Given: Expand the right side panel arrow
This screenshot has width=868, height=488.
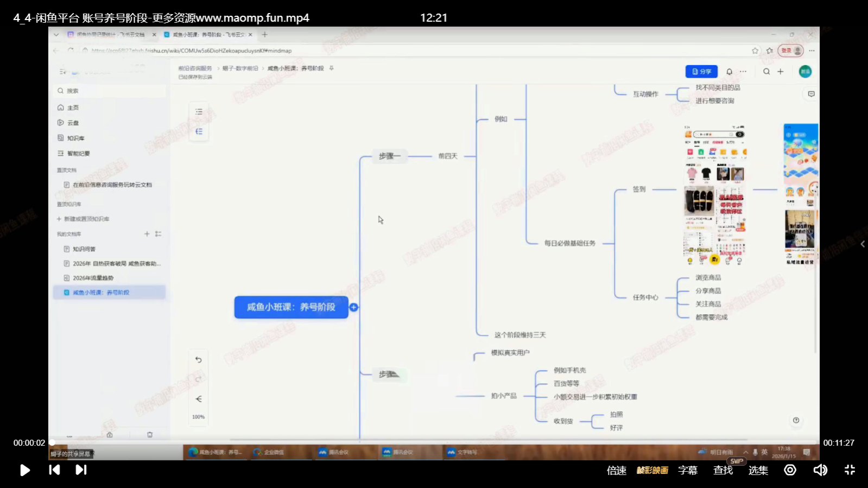Looking at the screenshot, I should (x=862, y=244).
